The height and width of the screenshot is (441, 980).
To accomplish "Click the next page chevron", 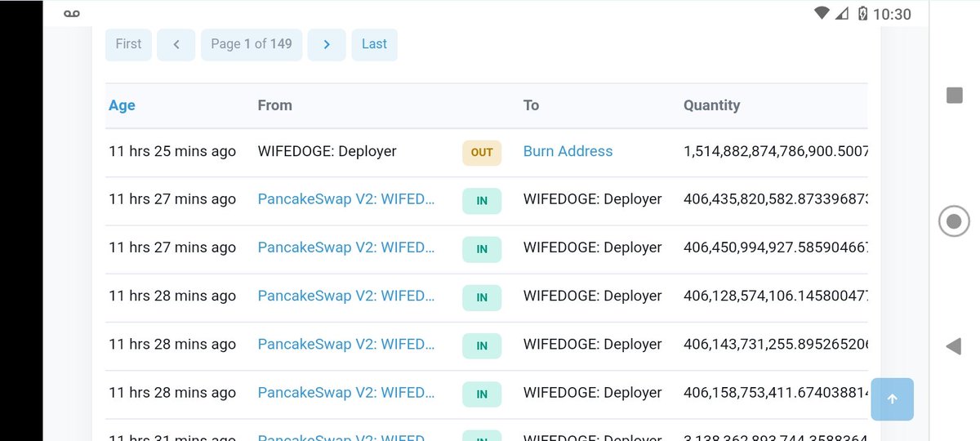I will coord(327,44).
